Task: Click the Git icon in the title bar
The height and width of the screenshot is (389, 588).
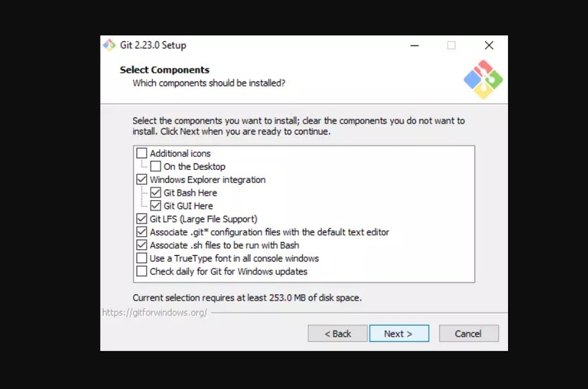Action: (110, 45)
